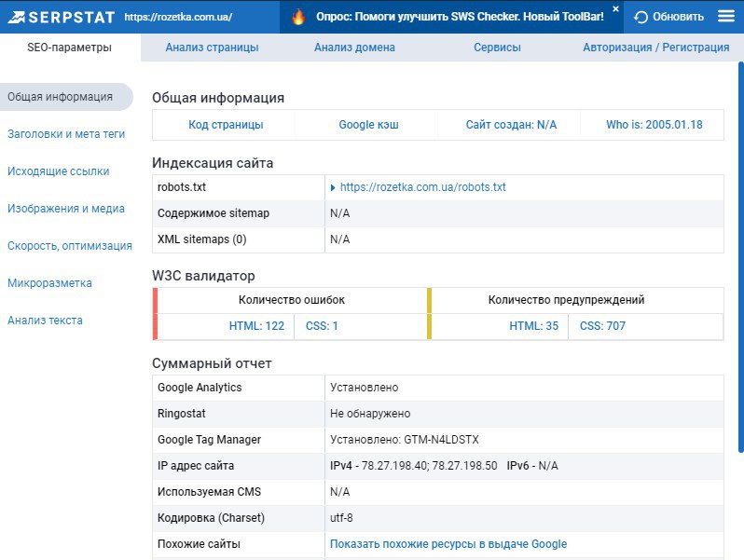Viewport: 744px width, 560px height.
Task: Open Авторизация / Регистрация
Action: click(x=656, y=48)
